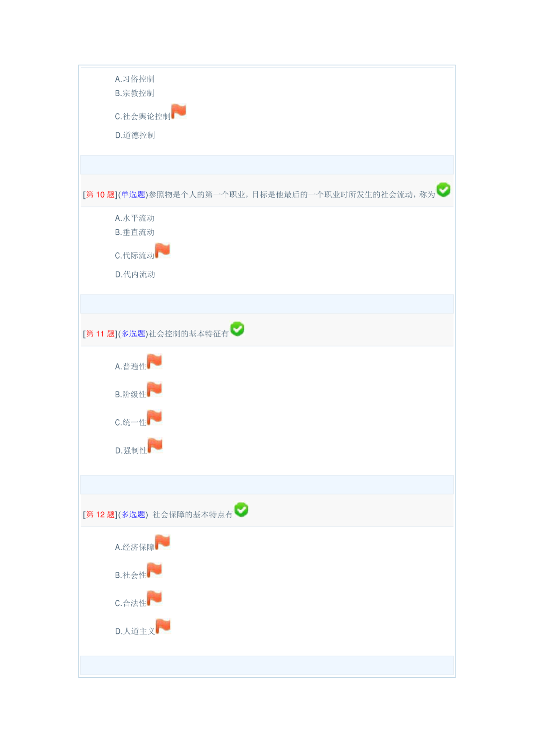Click the 多选题 label on question 11
The image size is (534, 756).
click(x=133, y=334)
